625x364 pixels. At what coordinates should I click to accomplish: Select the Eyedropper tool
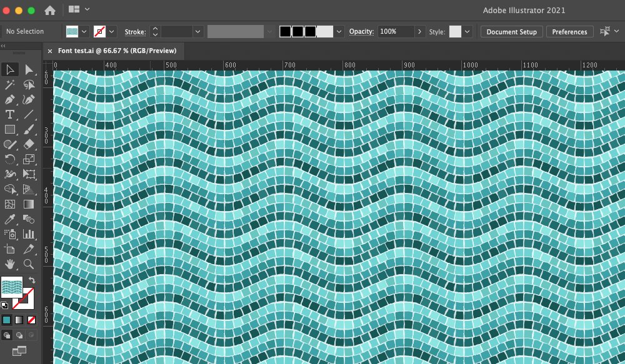click(9, 220)
